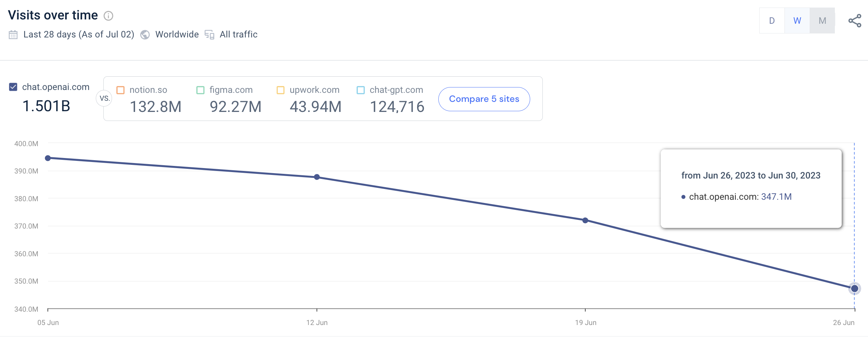Screen dimensions: 868x343
Task: Uncheck the chat.openai.com checkbox
Action: coord(13,87)
